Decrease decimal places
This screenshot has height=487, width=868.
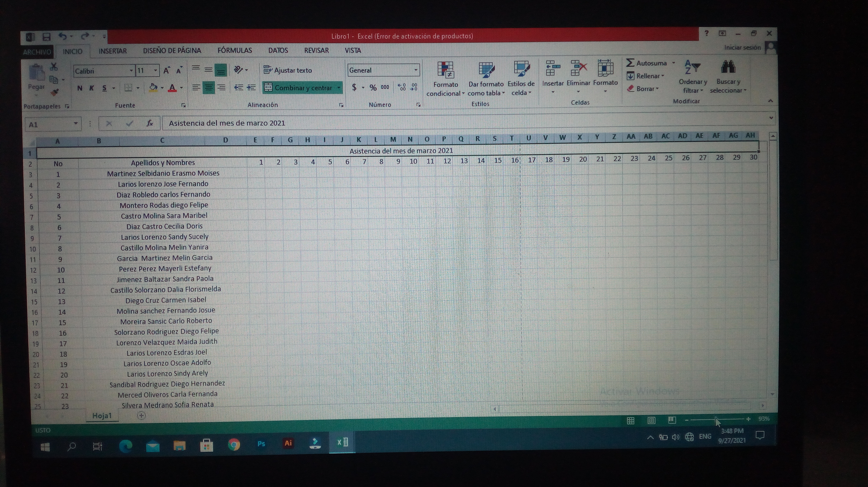pos(414,87)
